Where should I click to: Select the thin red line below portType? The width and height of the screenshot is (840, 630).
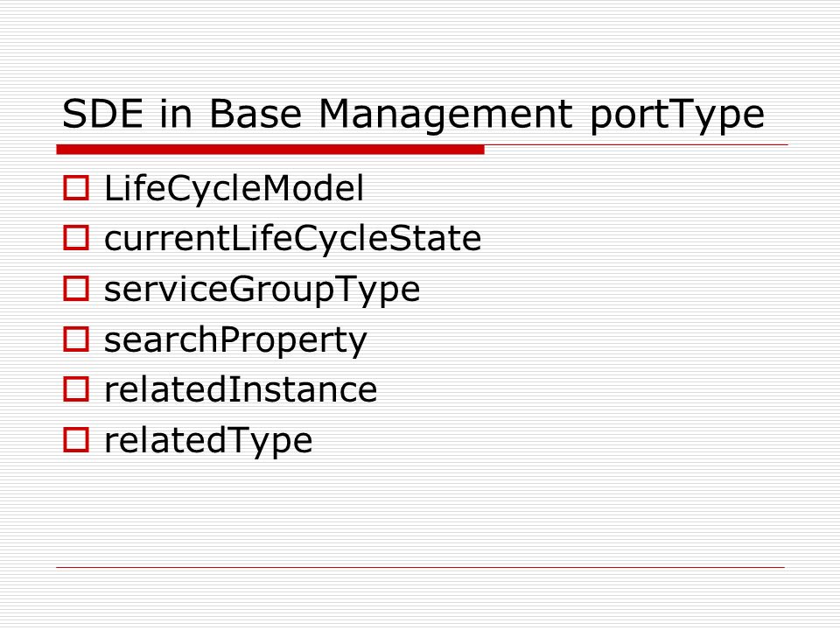click(636, 144)
